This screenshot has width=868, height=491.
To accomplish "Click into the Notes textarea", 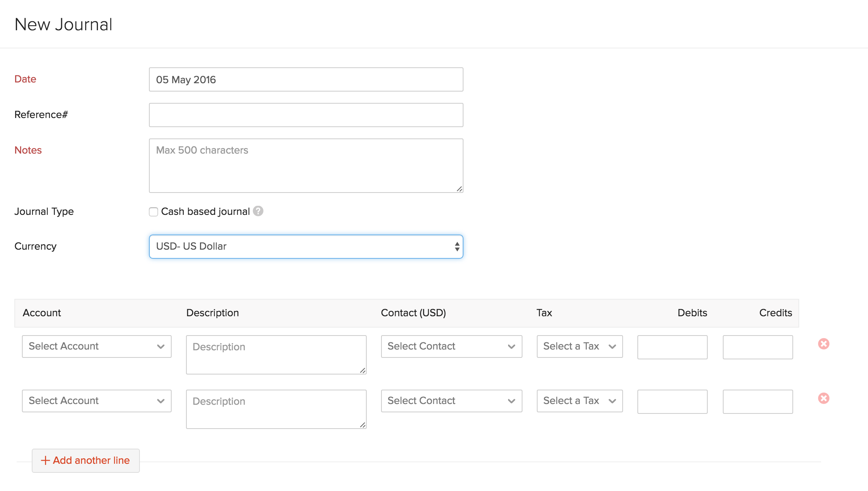I will click(x=306, y=166).
